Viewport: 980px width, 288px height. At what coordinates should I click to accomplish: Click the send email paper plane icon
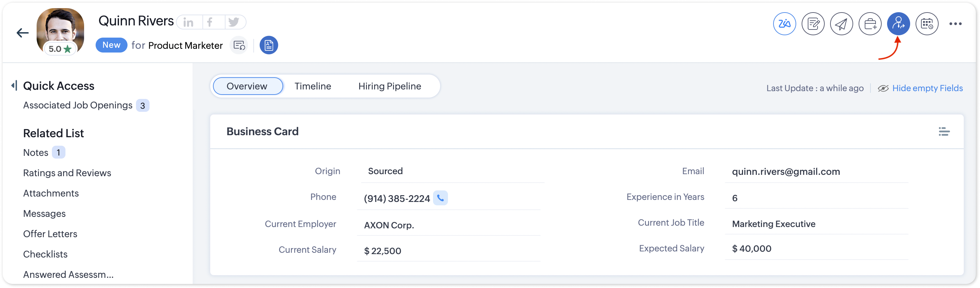tap(841, 24)
